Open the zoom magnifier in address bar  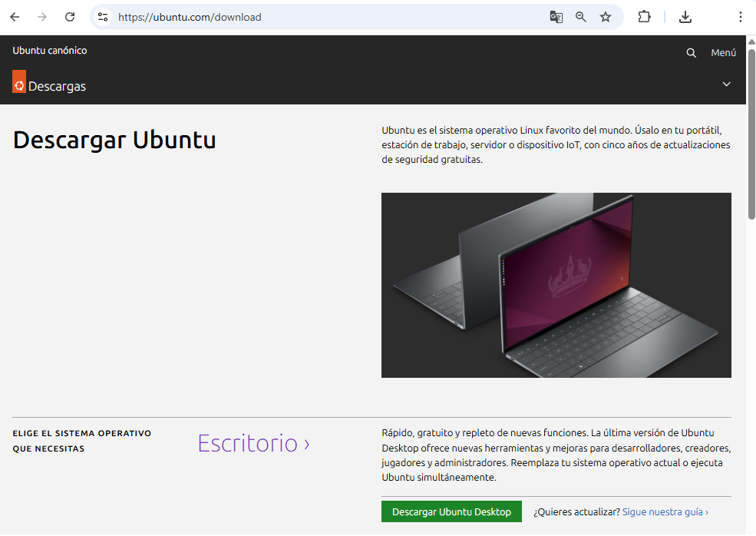(581, 17)
